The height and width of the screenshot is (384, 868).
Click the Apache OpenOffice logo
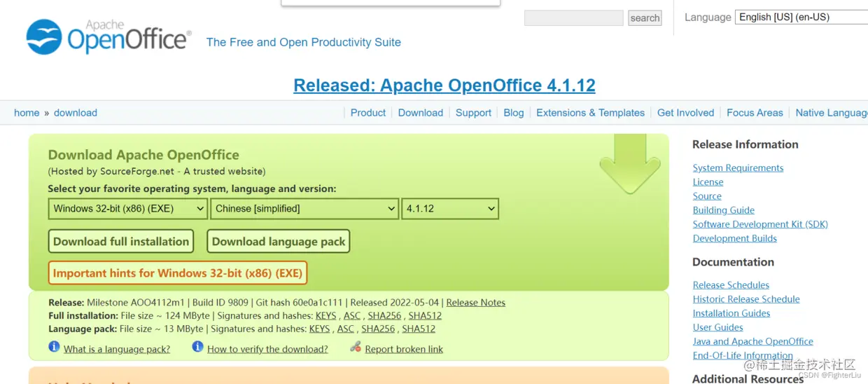click(108, 37)
